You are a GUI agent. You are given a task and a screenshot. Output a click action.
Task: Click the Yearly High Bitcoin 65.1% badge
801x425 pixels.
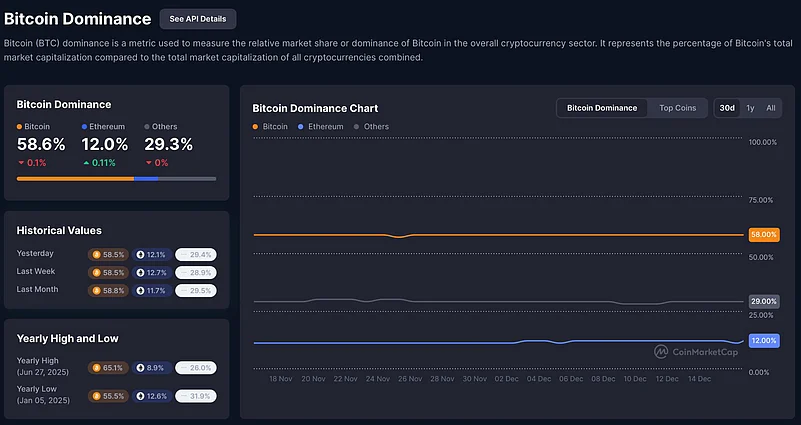pyautogui.click(x=108, y=368)
